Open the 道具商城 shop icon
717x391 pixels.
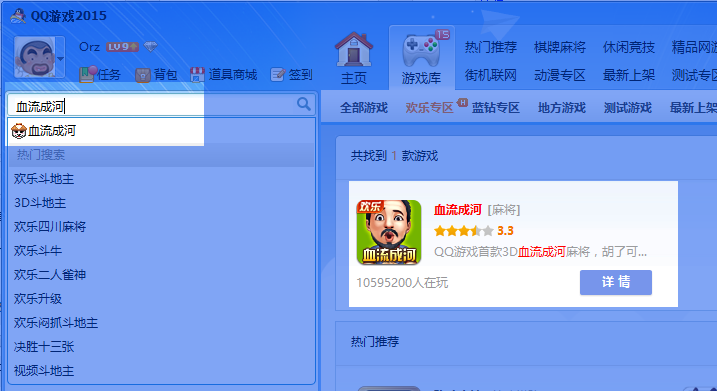tap(198, 75)
